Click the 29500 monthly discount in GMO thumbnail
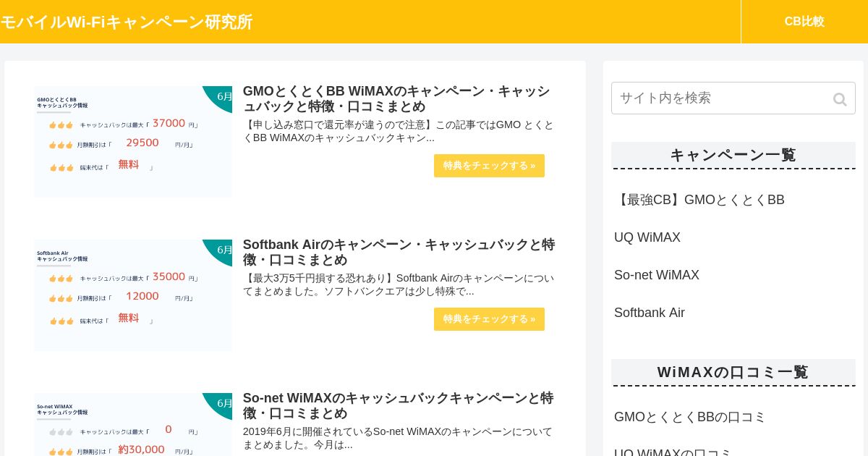The height and width of the screenshot is (456, 868). 142,143
